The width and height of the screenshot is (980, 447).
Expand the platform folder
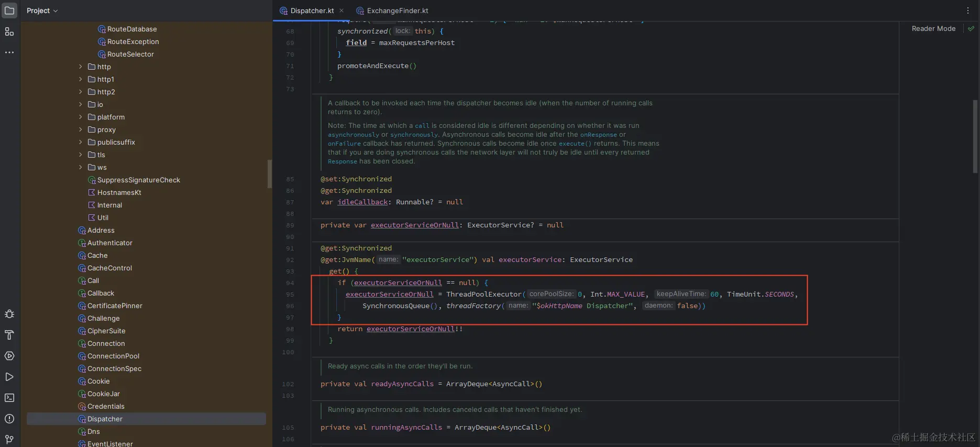click(x=80, y=117)
